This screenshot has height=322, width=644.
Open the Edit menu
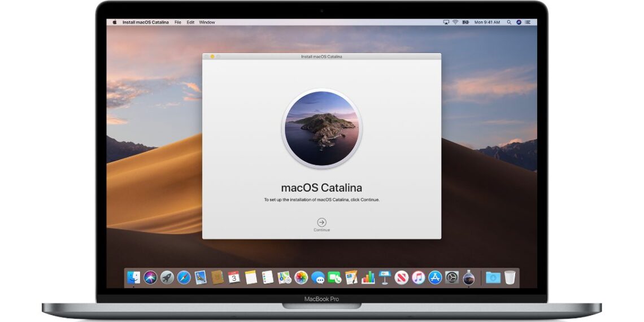pyautogui.click(x=190, y=23)
